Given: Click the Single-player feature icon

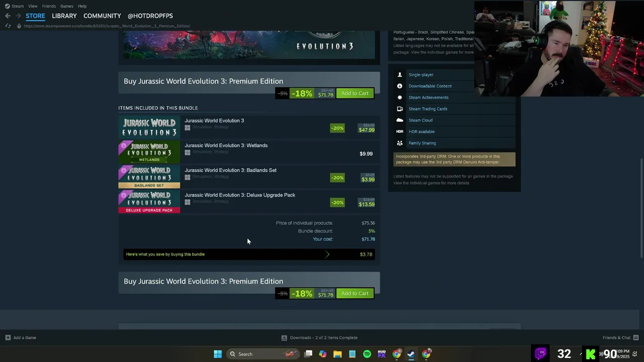Looking at the screenshot, I should tap(400, 74).
